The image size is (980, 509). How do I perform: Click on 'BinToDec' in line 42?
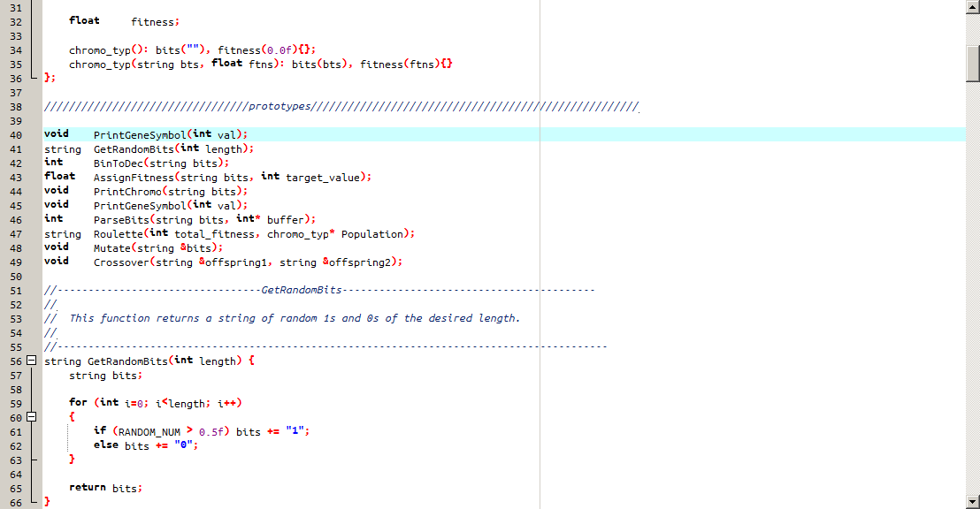[119, 163]
